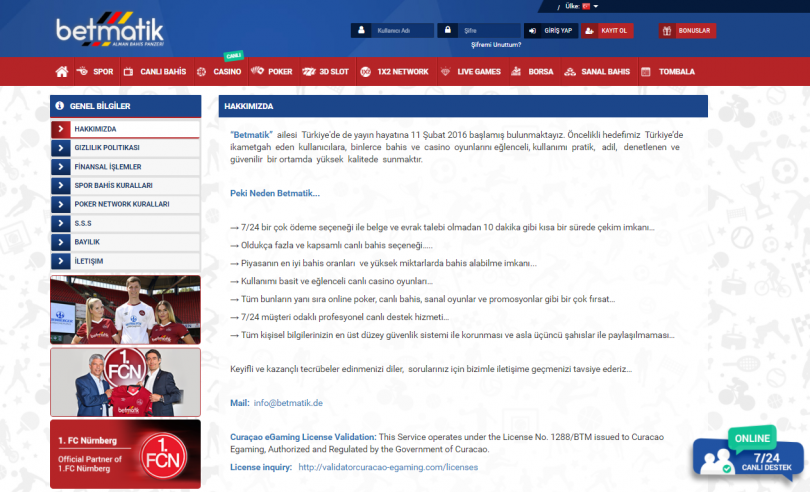The height and width of the screenshot is (492, 810).
Task: Open the Canlı Bahis menu item
Action: (x=155, y=72)
